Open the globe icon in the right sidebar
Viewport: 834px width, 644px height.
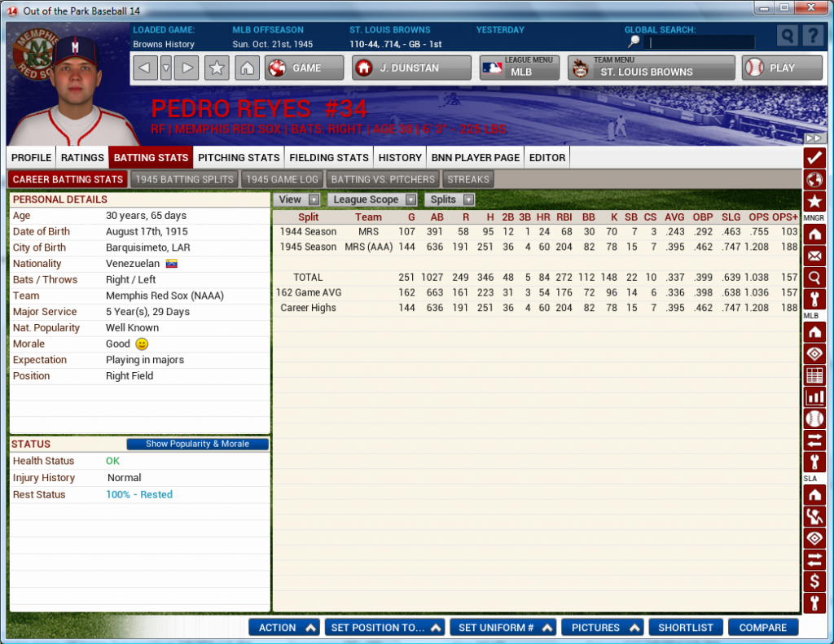(814, 180)
